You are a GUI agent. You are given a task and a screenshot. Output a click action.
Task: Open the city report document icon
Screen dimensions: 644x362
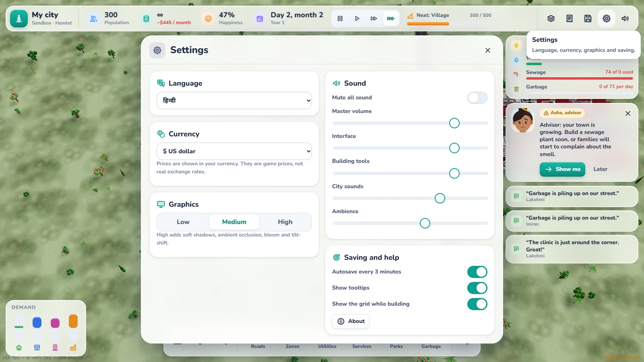click(570, 19)
